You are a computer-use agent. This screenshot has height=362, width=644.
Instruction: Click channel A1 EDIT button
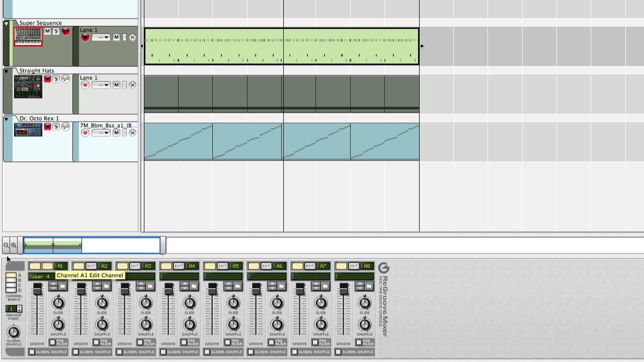(x=47, y=266)
